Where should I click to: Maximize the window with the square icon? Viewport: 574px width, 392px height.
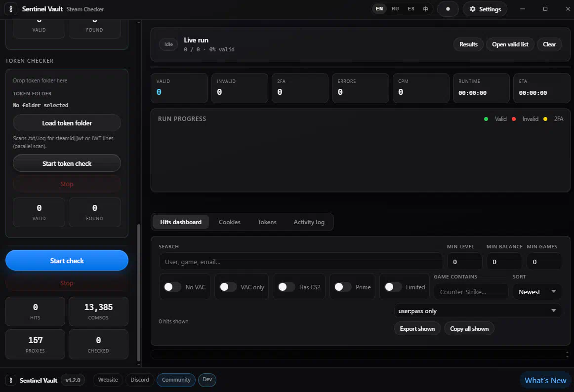[545, 9]
